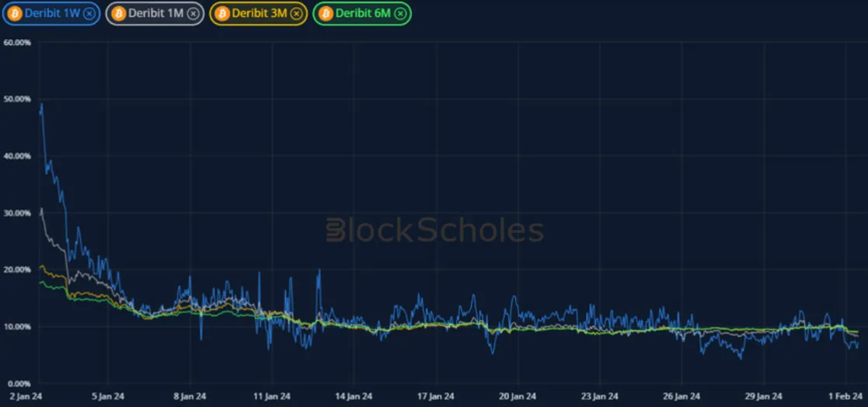This screenshot has height=407, width=868.
Task: Click the 26 Jan 24 date label
Action: [x=682, y=396]
